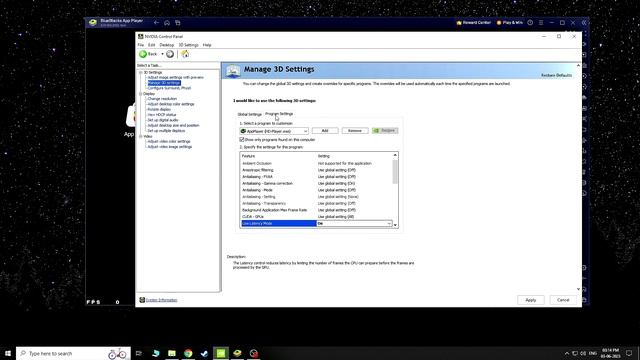Switch to the Program Settings tab
640x360 pixels.
pos(279,114)
